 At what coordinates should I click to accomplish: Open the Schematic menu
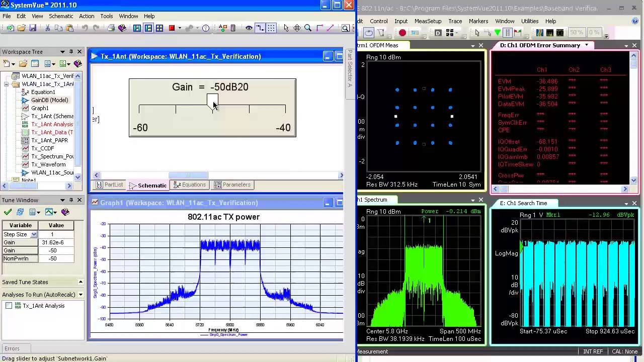61,16
